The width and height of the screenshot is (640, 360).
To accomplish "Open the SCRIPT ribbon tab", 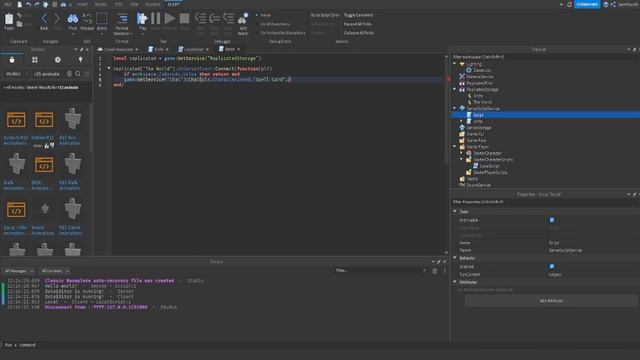I will point(173,4).
